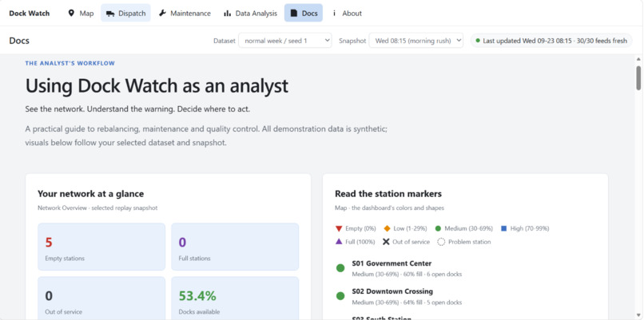Click the 'S02 Downtown Crossing' station name
This screenshot has width=644, height=320.
coord(392,291)
